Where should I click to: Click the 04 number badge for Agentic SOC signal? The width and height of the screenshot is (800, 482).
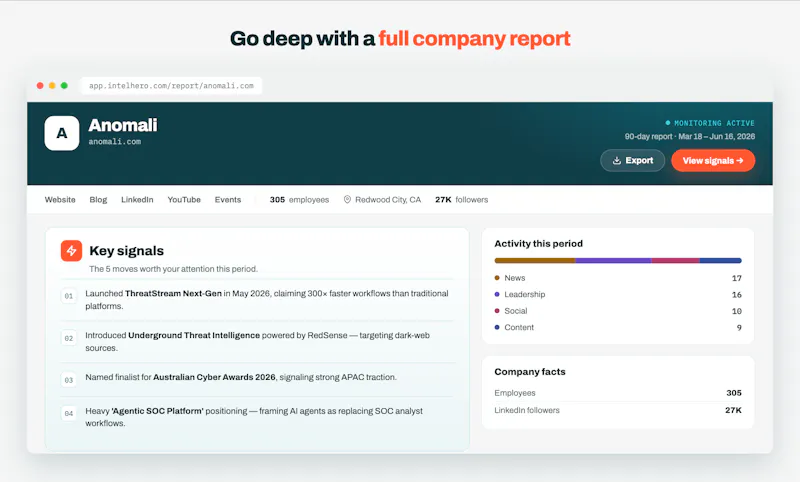point(69,414)
